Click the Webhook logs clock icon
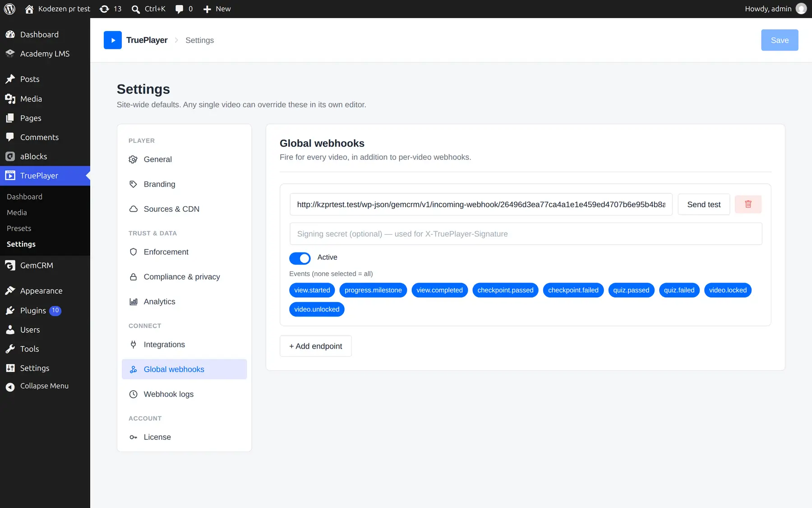 (x=133, y=394)
